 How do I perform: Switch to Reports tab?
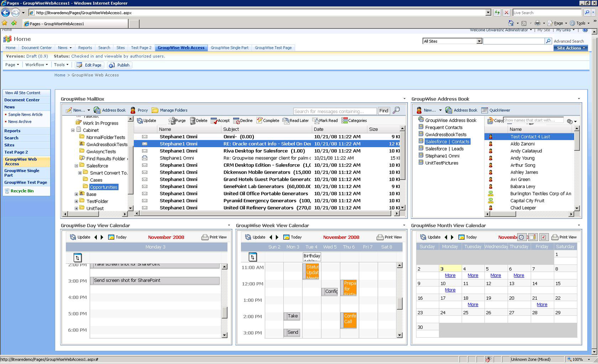pyautogui.click(x=85, y=48)
